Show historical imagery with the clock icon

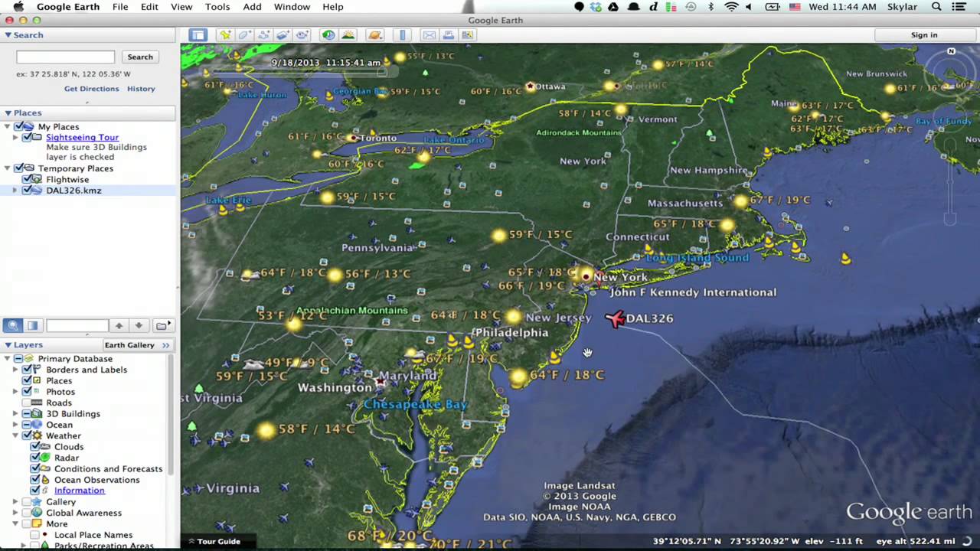(x=328, y=34)
